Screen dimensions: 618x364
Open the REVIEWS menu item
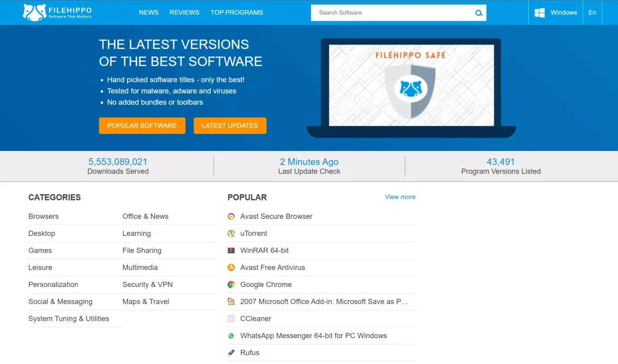pos(184,13)
